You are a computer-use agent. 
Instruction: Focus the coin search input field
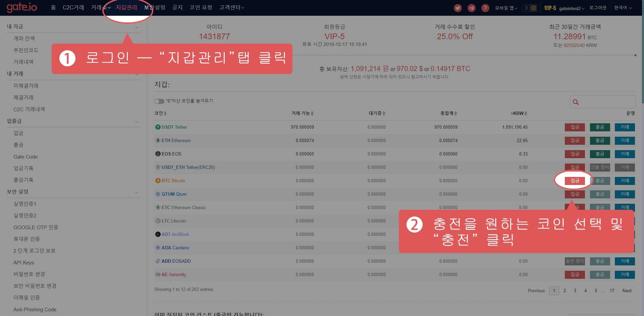603,102
